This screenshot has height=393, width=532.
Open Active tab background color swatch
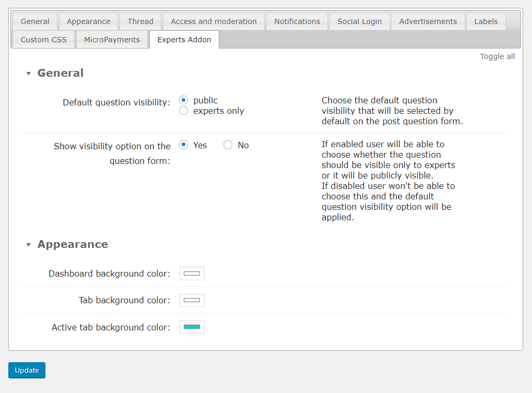click(x=192, y=327)
